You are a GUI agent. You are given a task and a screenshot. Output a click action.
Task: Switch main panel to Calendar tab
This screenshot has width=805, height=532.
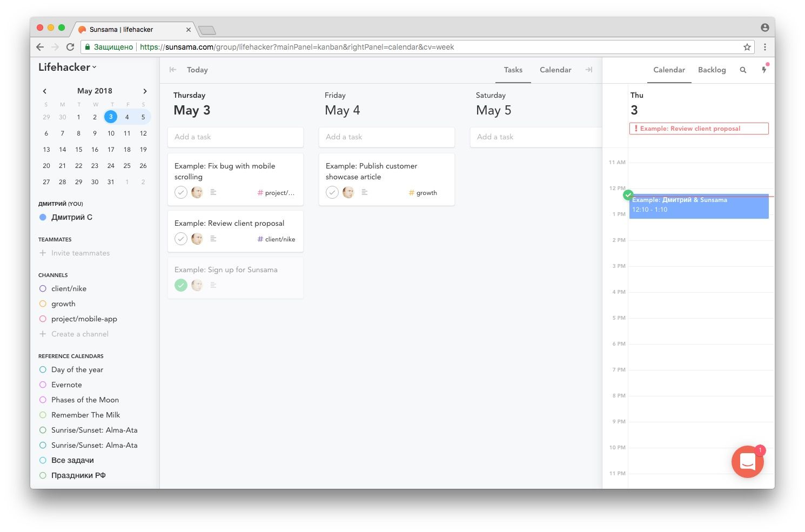click(x=555, y=70)
